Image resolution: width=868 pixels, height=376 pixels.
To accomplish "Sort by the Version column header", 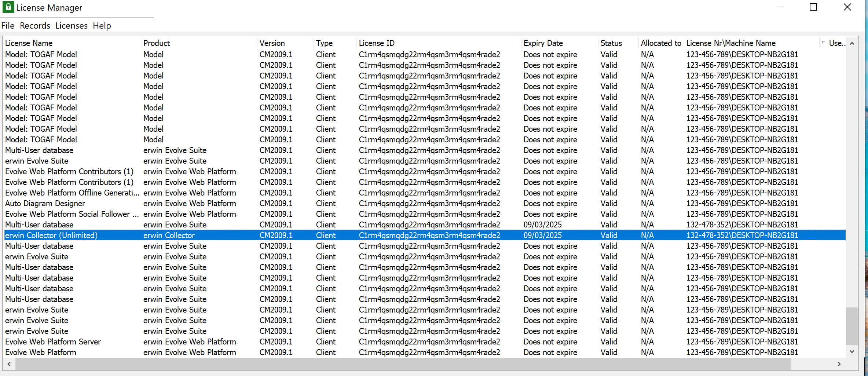I will [285, 43].
